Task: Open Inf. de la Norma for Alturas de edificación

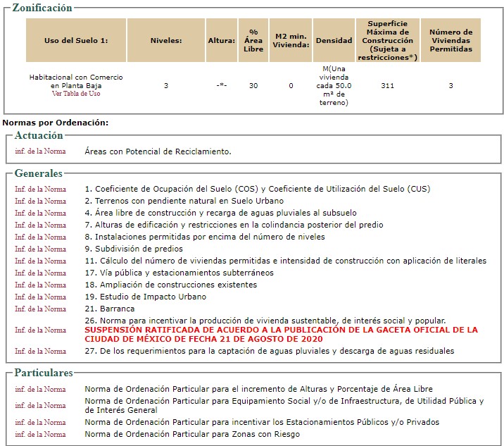Action: click(40, 225)
